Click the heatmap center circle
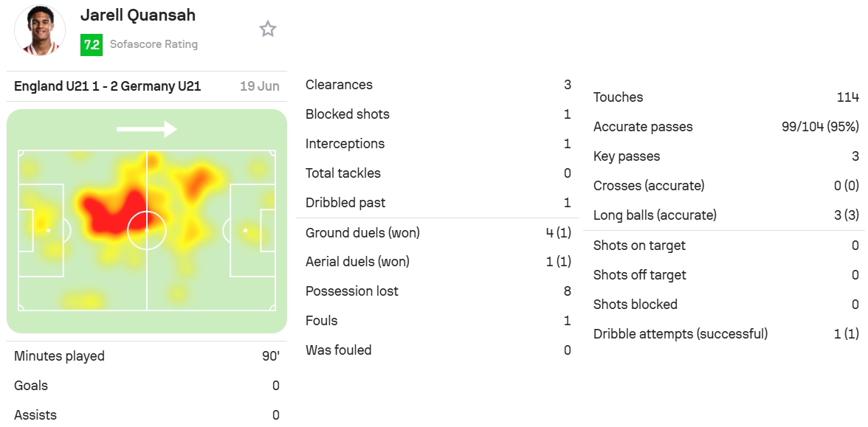 [147, 230]
